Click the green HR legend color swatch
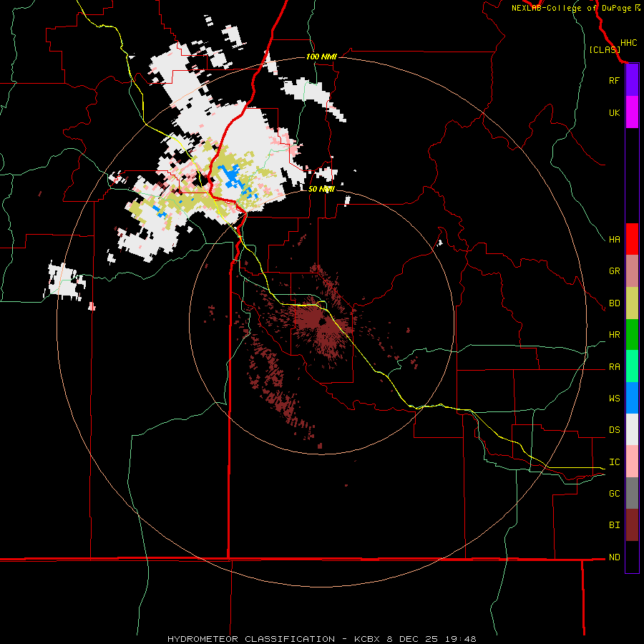644x644 pixels. pos(632,335)
